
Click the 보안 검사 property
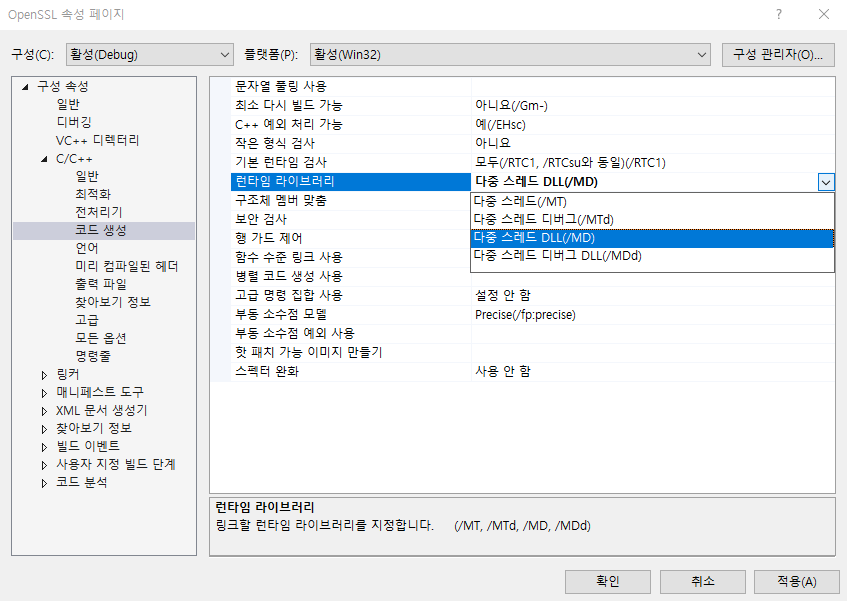click(x=351, y=220)
